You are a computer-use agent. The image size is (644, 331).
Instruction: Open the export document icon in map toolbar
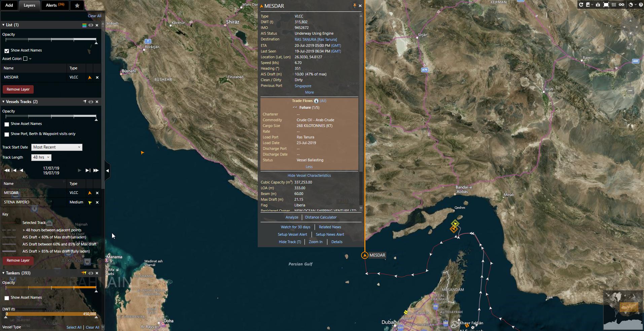tap(588, 5)
